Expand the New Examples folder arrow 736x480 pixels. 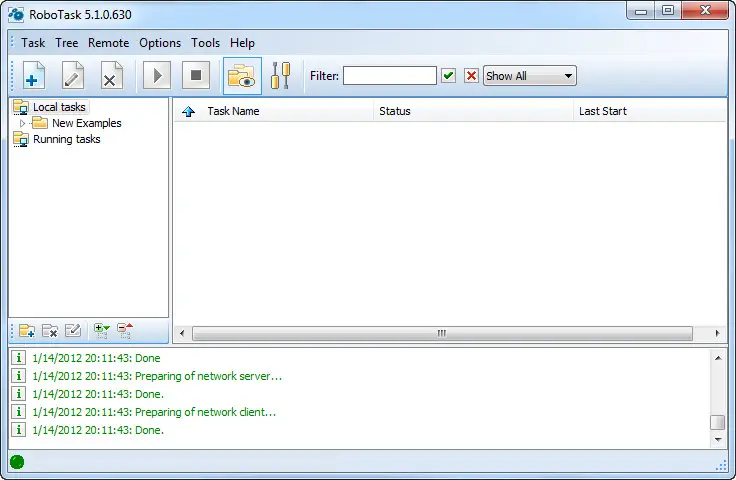[x=22, y=123]
